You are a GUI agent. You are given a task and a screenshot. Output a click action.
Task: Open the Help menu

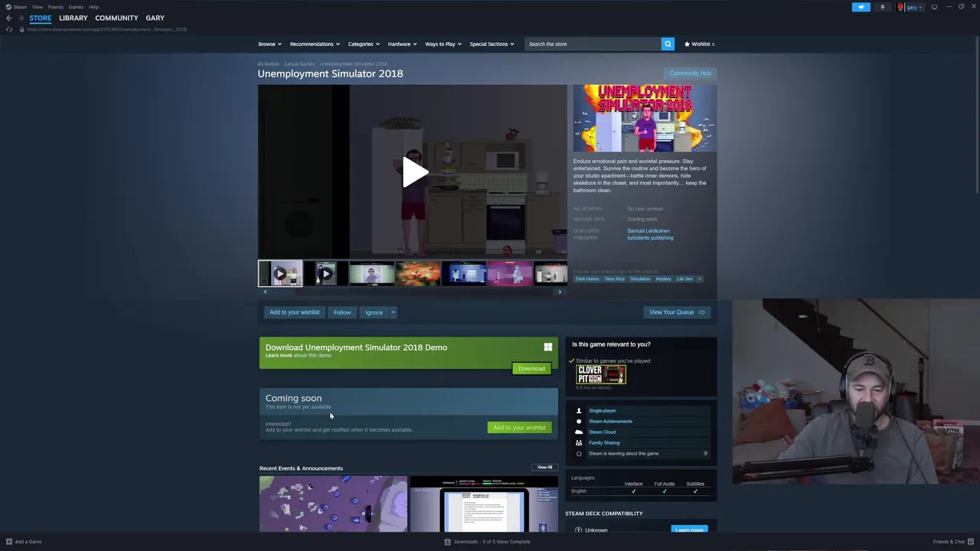pyautogui.click(x=93, y=7)
